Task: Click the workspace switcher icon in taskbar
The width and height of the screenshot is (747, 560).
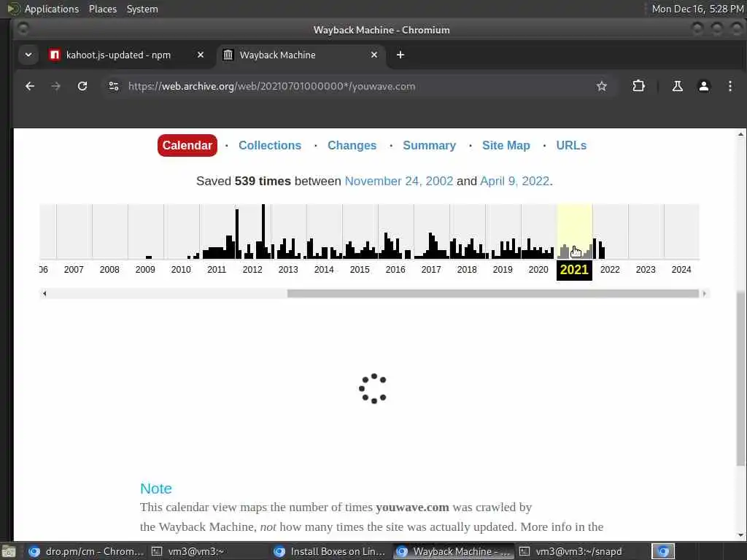Action: tap(663, 551)
